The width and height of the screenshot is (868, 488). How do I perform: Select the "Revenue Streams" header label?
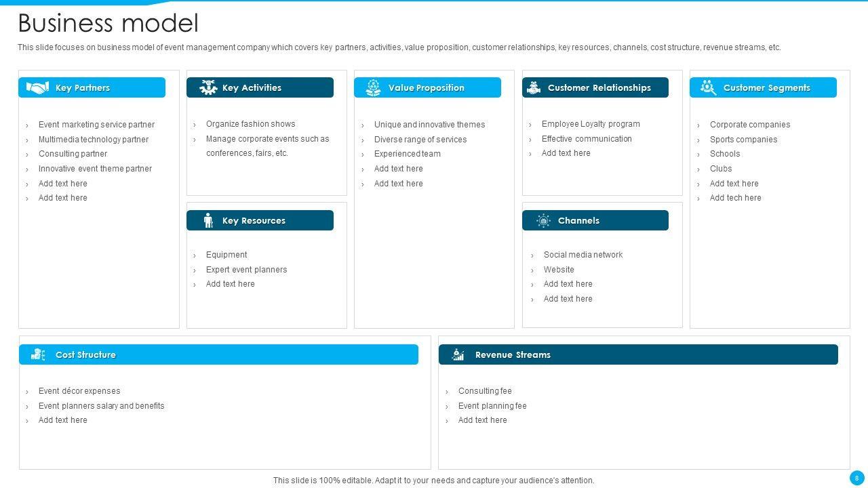[513, 354]
